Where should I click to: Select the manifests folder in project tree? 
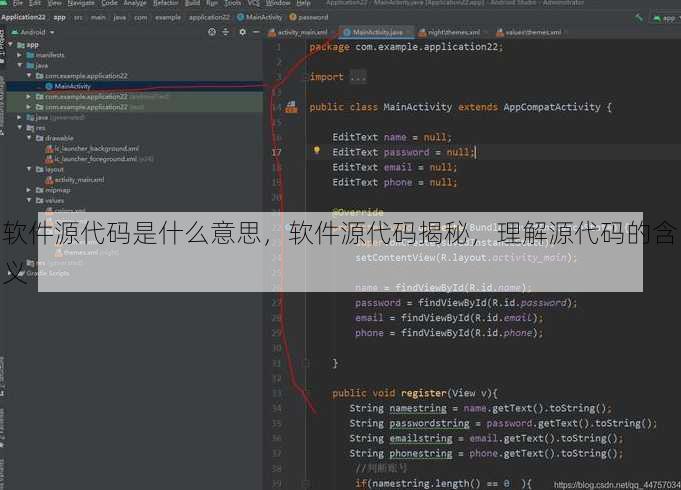coord(50,55)
